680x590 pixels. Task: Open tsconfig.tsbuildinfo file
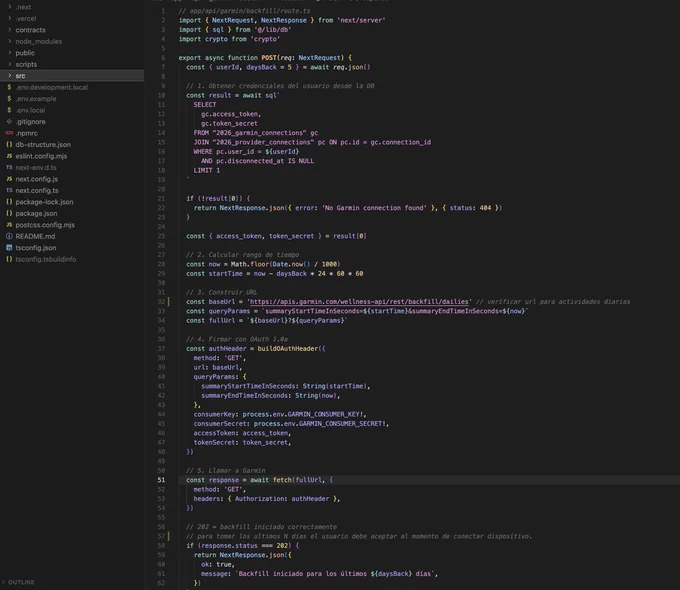click(x=46, y=259)
